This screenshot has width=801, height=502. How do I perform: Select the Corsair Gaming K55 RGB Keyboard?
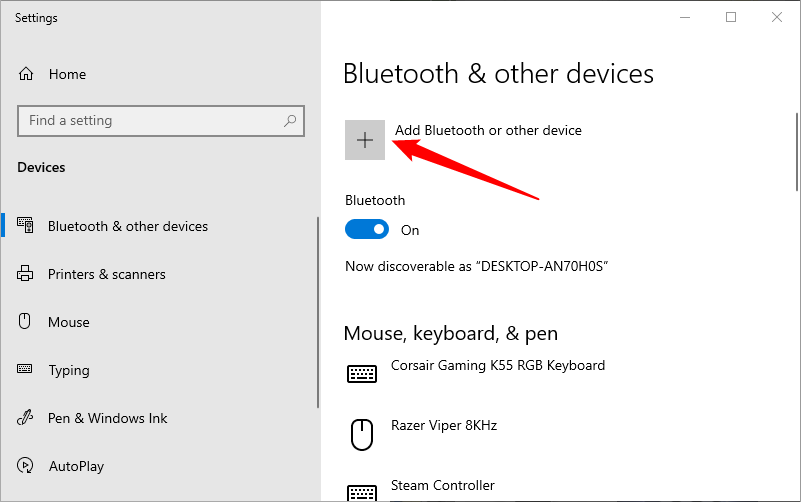coord(498,365)
